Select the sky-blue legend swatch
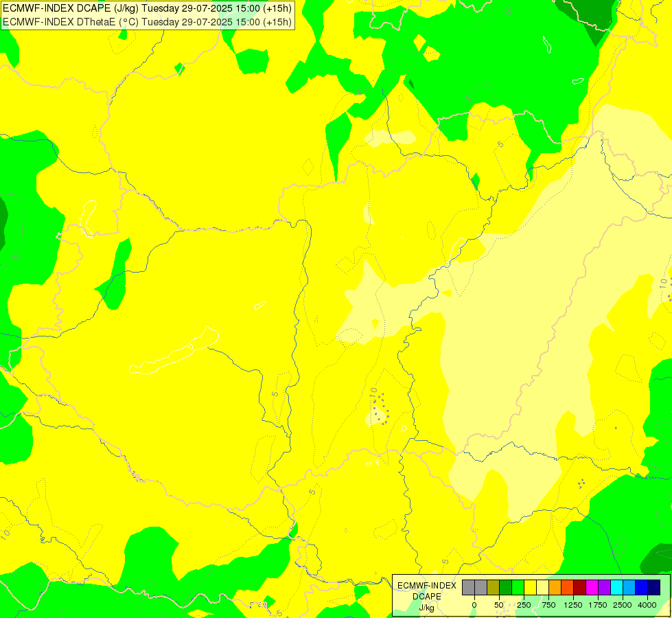The image size is (672, 618). pos(629,587)
